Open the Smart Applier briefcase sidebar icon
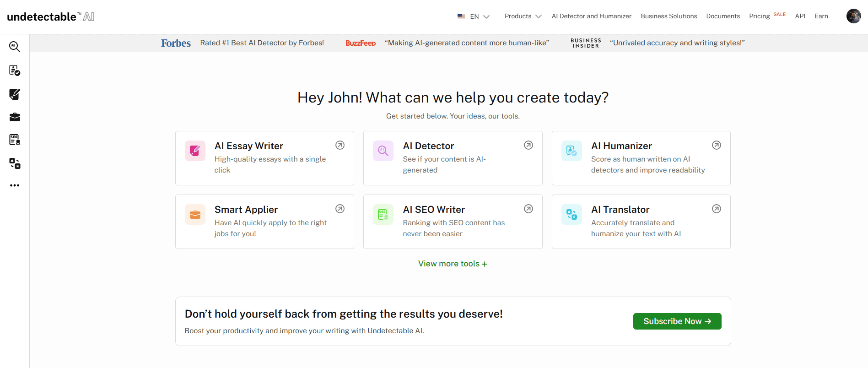Viewport: 868px width, 368px height. 15,117
